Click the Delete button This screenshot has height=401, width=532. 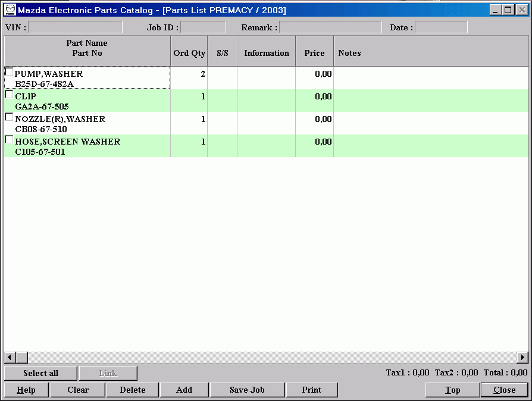click(x=133, y=390)
